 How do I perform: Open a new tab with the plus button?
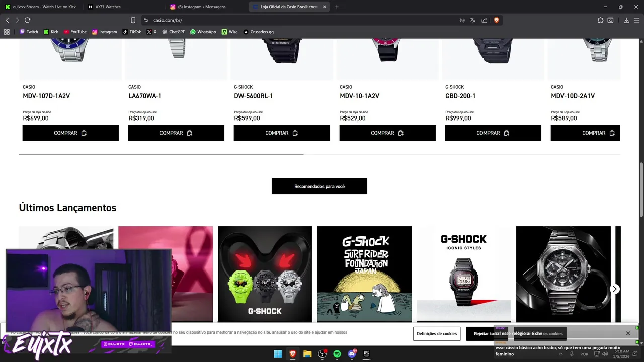(x=337, y=7)
